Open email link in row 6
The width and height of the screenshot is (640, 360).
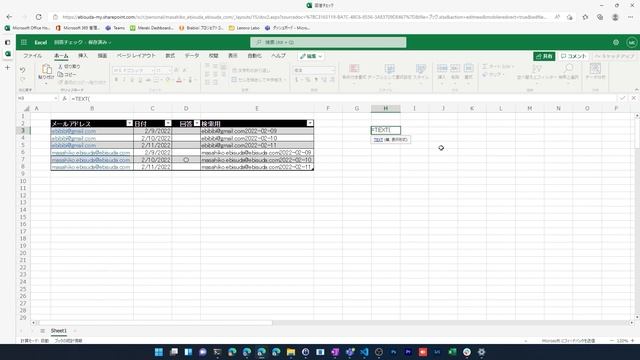91,153
